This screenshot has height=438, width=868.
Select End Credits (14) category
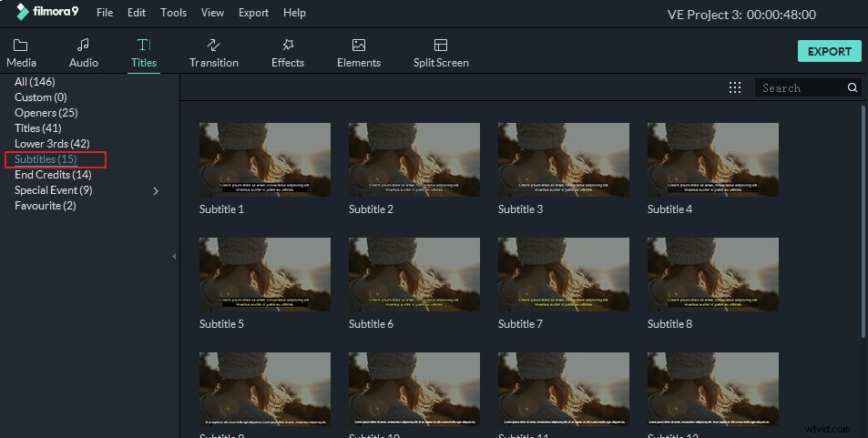[x=53, y=175]
